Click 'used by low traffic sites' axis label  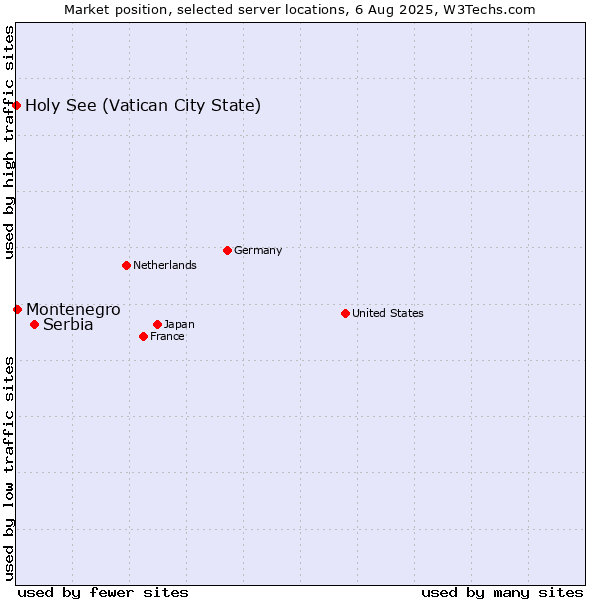point(9,469)
